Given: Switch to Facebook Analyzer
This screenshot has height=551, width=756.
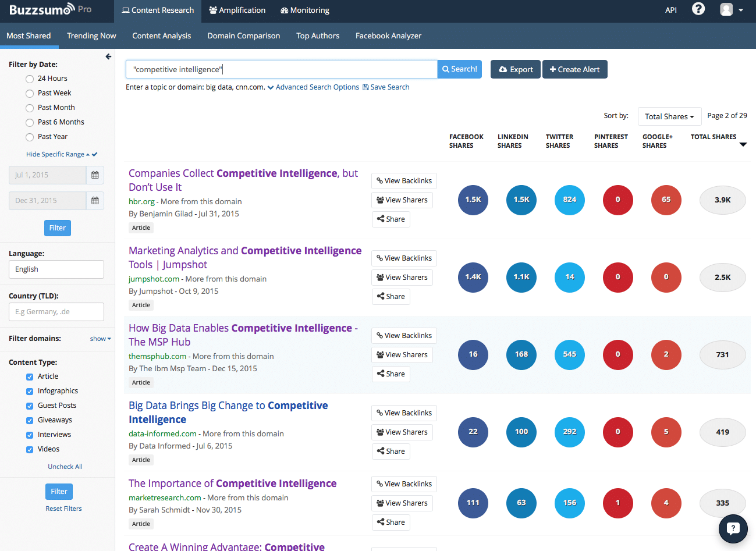Looking at the screenshot, I should tap(388, 35).
